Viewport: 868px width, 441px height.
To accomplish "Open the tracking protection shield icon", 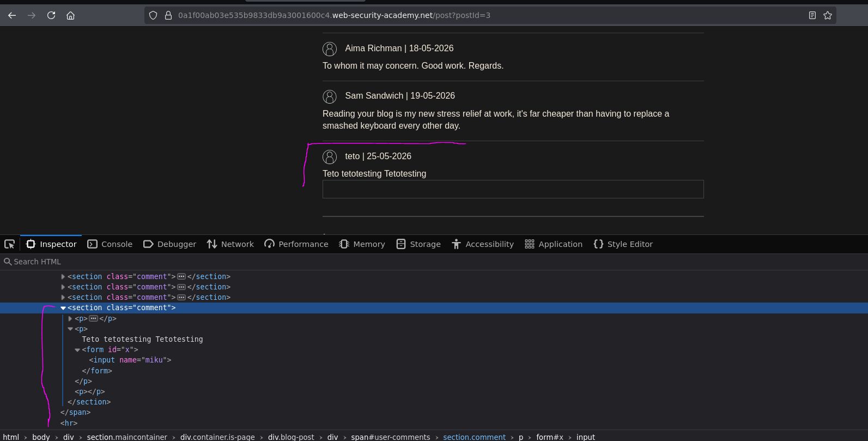I will (x=153, y=15).
